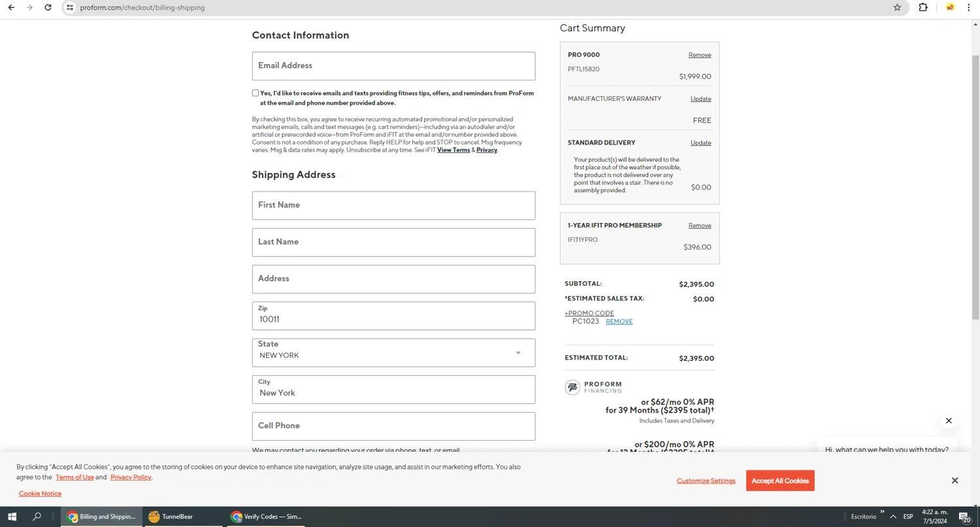
Task: Click the Last Name field
Action: click(x=393, y=242)
